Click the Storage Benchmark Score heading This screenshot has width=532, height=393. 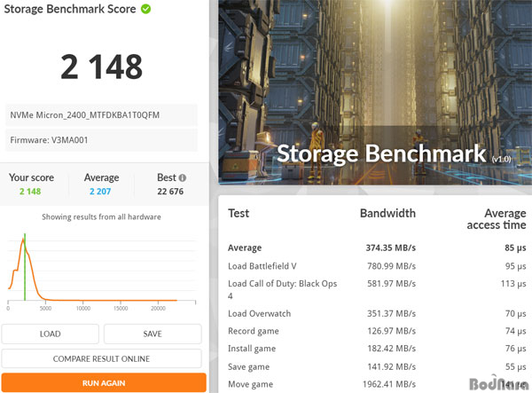[70, 9]
